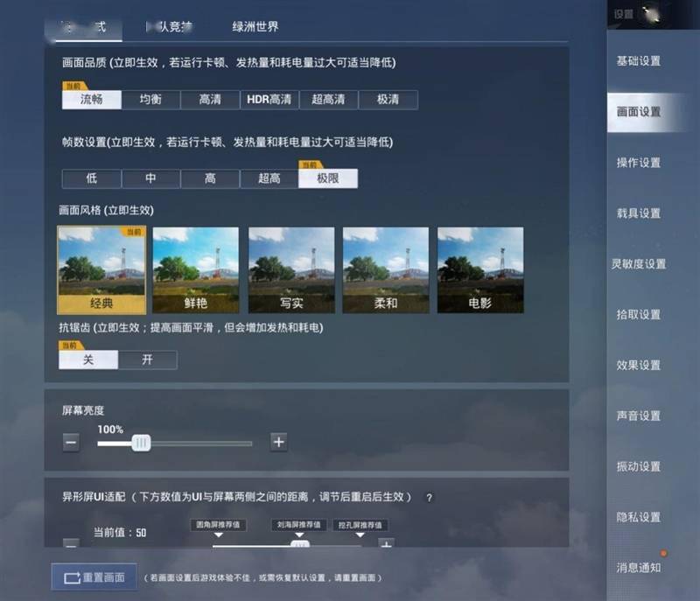Pick the 鲜艳 picture style thumbnail

(196, 270)
